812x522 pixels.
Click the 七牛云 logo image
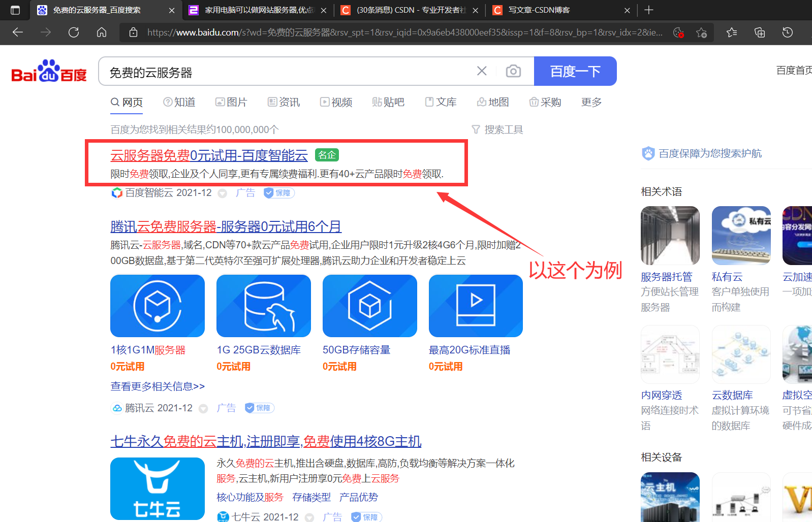click(x=158, y=488)
